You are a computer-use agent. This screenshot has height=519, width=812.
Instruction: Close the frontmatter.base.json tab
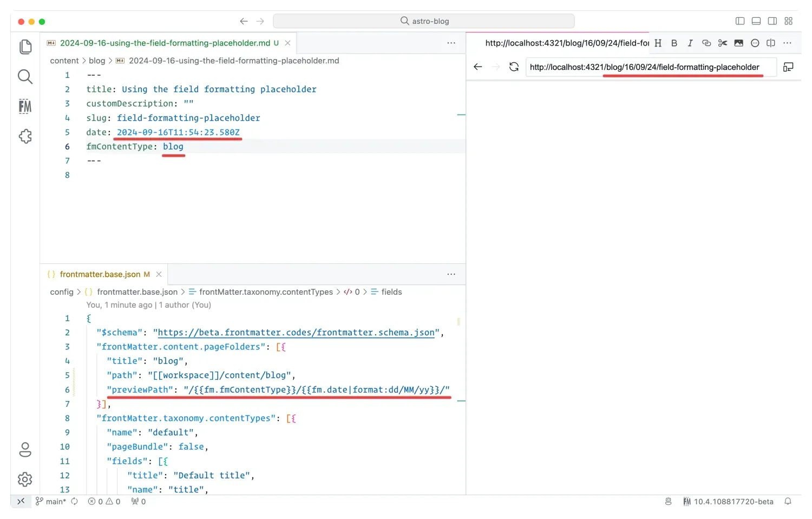point(159,275)
